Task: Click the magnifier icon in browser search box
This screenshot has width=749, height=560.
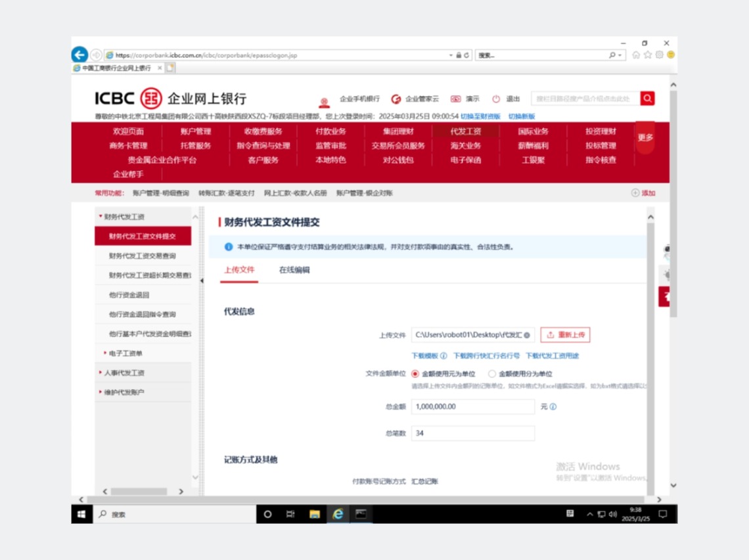Action: [x=612, y=55]
